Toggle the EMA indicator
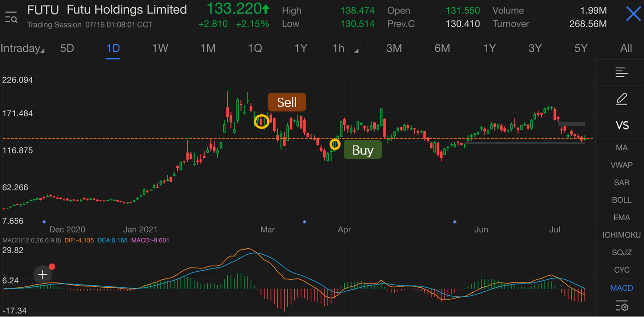This screenshot has height=317, width=644. coord(622,217)
